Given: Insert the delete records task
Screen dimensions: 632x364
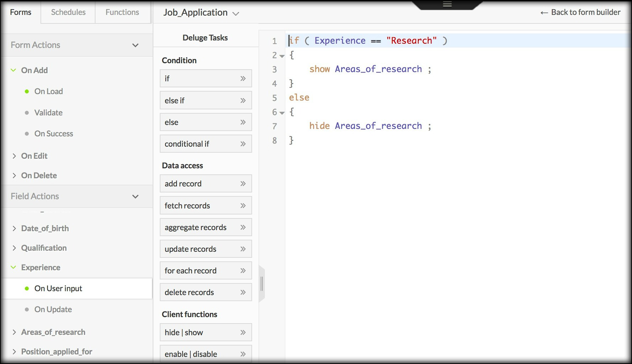Looking at the screenshot, I should coord(206,292).
